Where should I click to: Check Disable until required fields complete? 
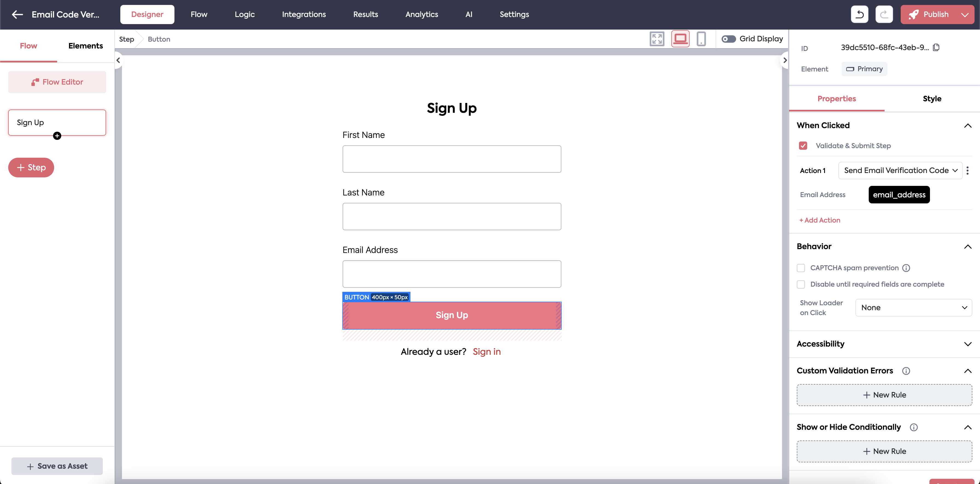coord(801,284)
